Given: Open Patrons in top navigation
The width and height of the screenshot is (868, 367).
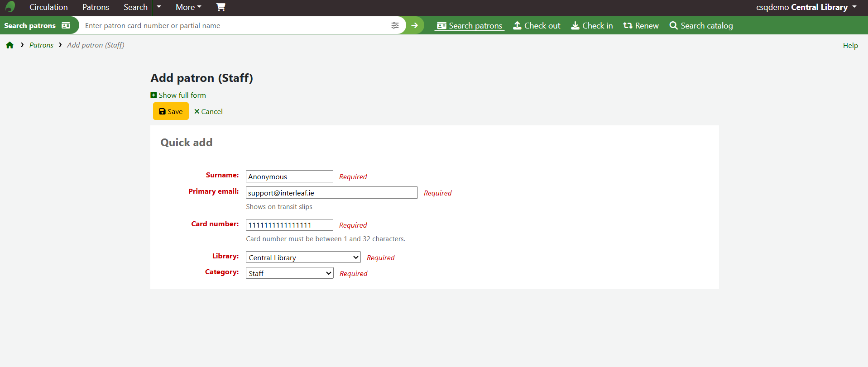Looking at the screenshot, I should point(96,7).
